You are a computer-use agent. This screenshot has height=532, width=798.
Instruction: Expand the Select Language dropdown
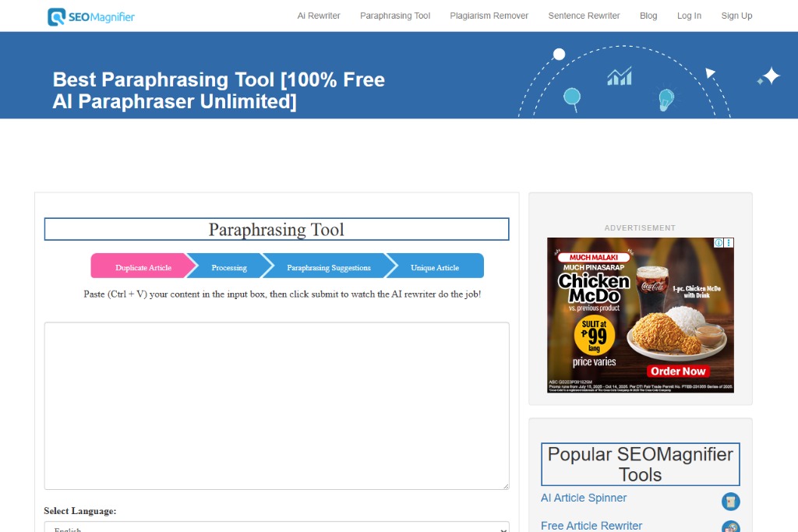click(x=276, y=527)
